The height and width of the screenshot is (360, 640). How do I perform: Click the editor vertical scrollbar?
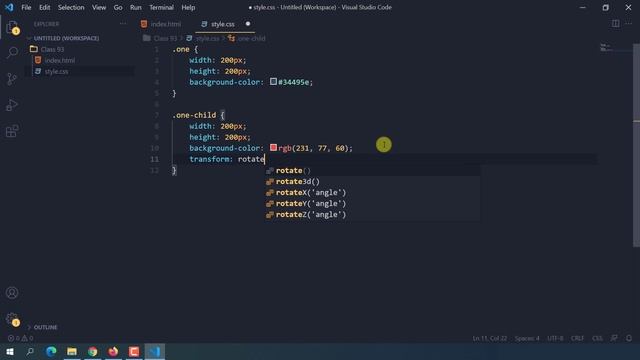click(x=636, y=145)
